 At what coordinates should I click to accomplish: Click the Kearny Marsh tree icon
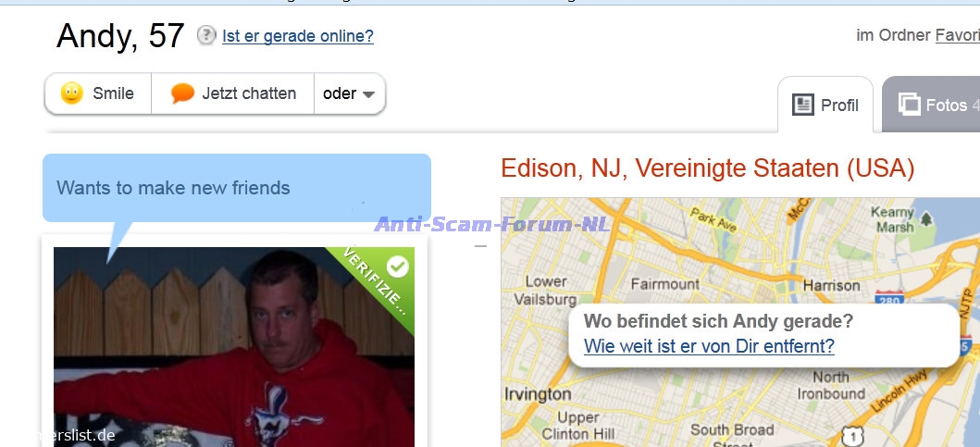click(x=925, y=219)
